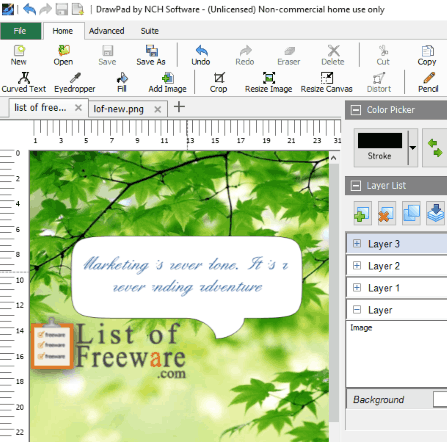Collapse the bottom Layer entry
Image resolution: width=447 pixels, height=442 pixels.
point(357,310)
